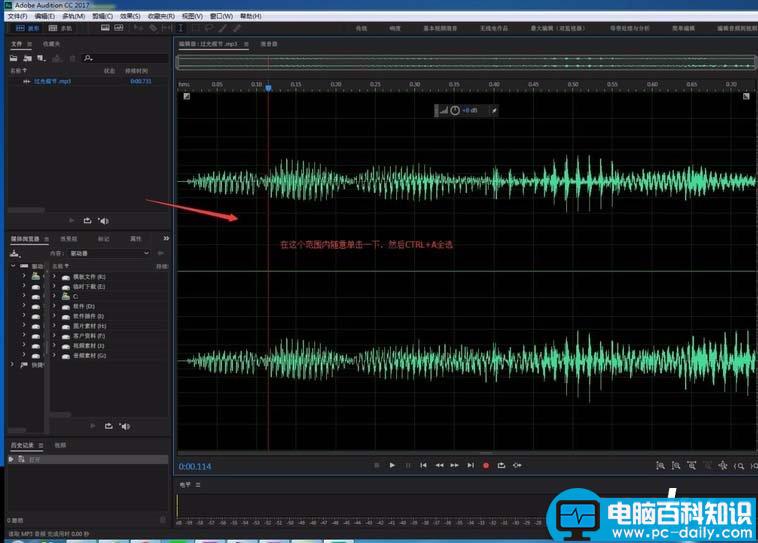Click the pin icon on the volume HUD

(x=494, y=110)
